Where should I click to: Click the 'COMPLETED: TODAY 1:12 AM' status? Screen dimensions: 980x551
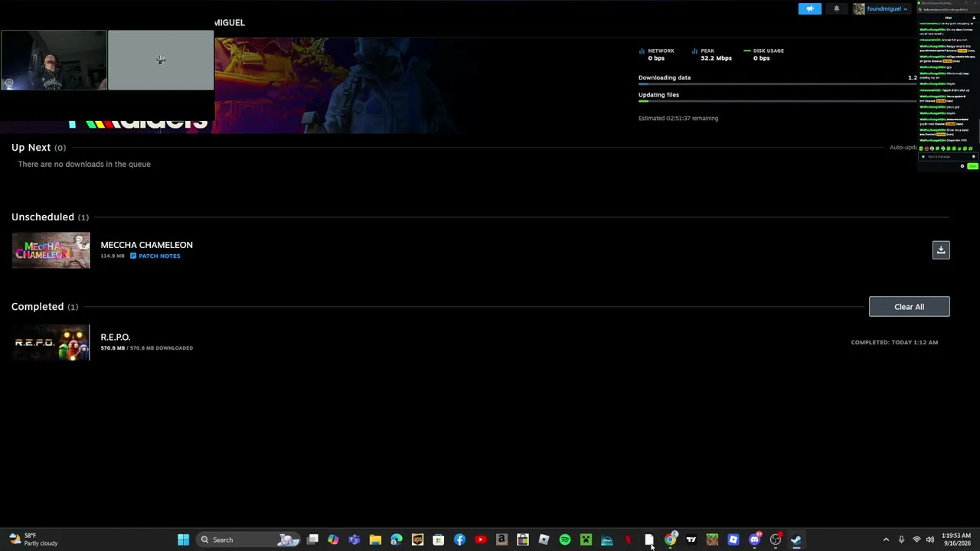pyautogui.click(x=894, y=342)
